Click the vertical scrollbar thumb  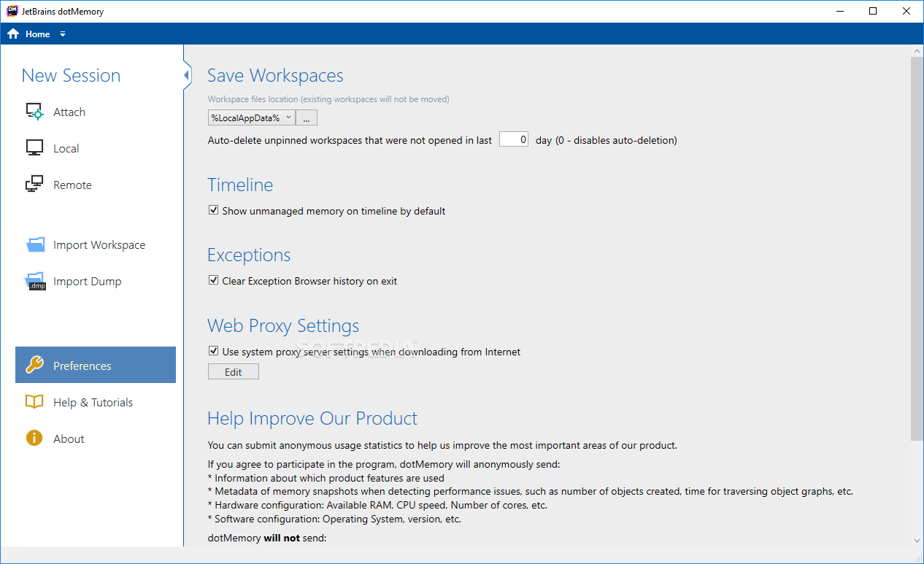pyautogui.click(x=917, y=249)
